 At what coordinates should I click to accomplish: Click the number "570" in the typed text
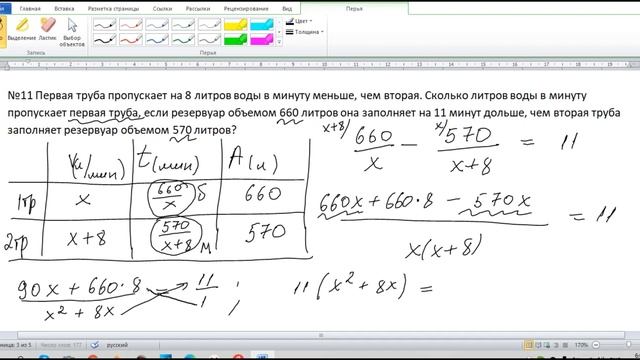point(182,130)
